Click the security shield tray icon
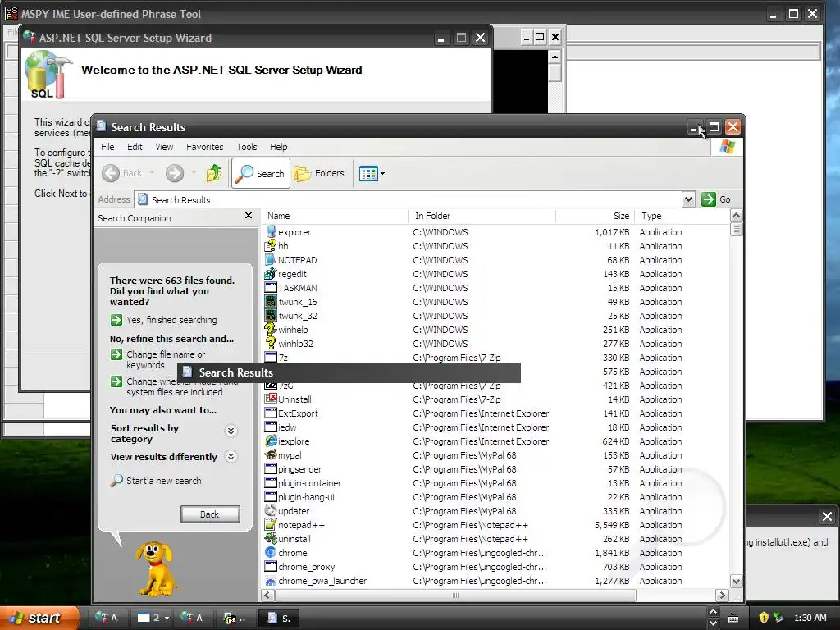This screenshot has height=630, width=840. point(764,618)
